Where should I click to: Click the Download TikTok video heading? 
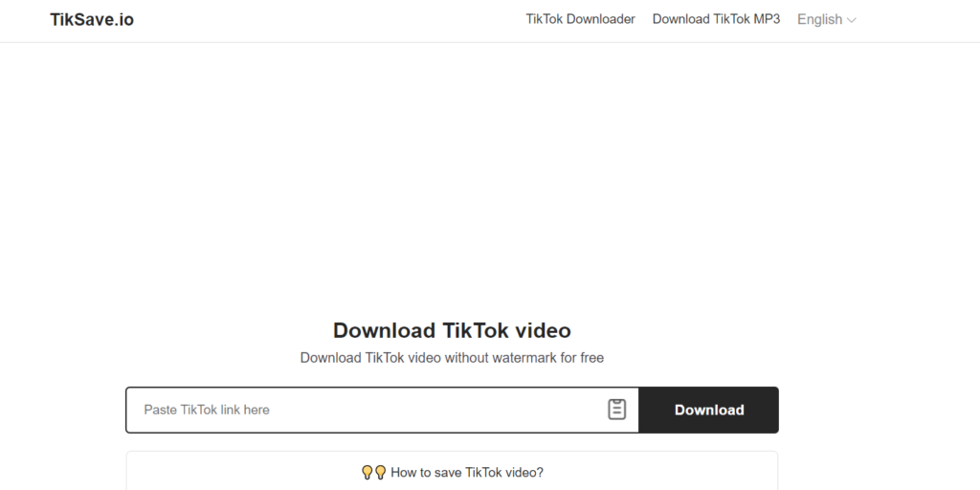pos(452,330)
